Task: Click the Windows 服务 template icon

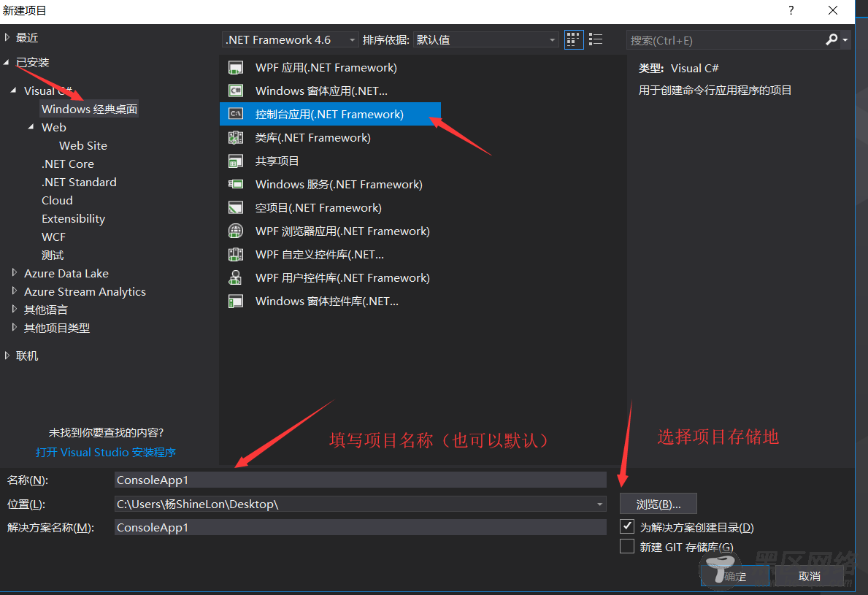Action: (236, 184)
